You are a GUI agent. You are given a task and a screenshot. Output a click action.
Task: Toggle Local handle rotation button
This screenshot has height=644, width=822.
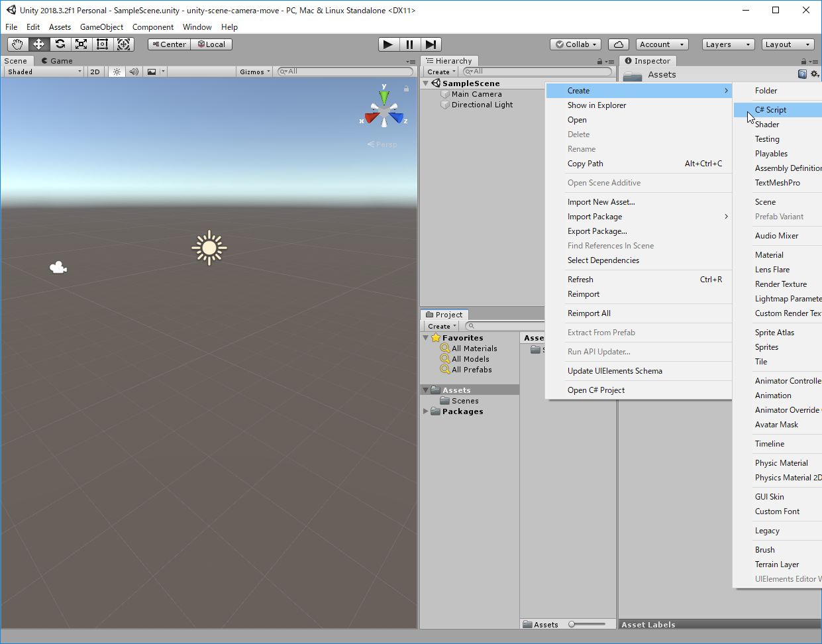point(211,44)
